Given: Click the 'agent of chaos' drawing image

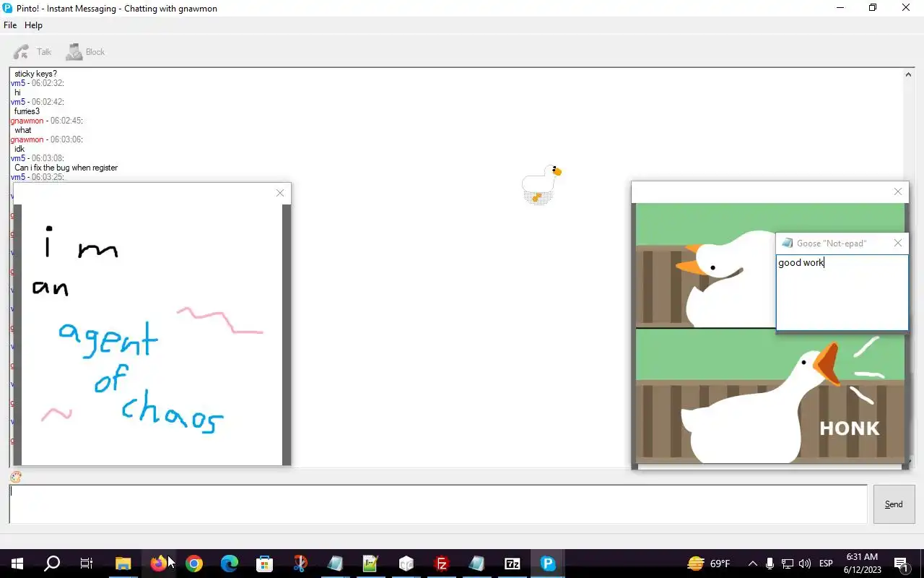Looking at the screenshot, I should click(x=152, y=335).
